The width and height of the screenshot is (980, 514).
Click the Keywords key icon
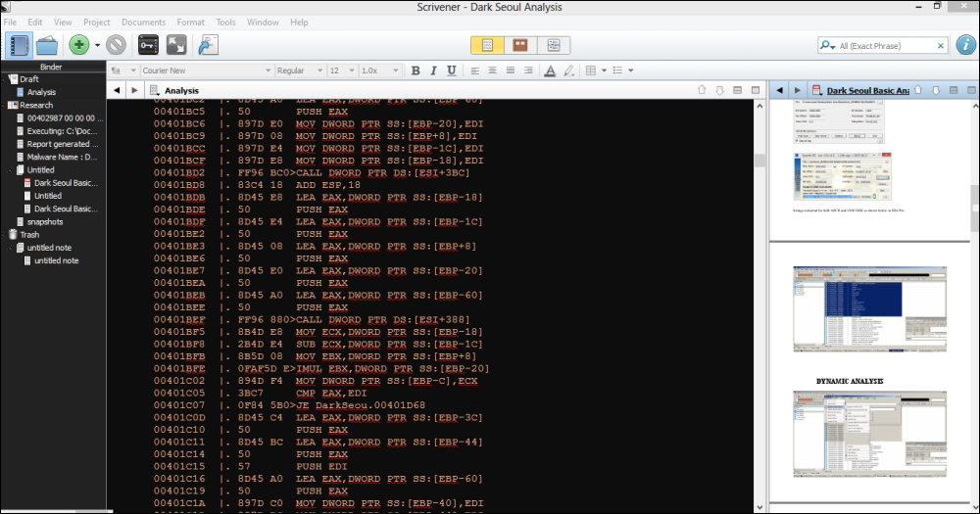point(148,45)
